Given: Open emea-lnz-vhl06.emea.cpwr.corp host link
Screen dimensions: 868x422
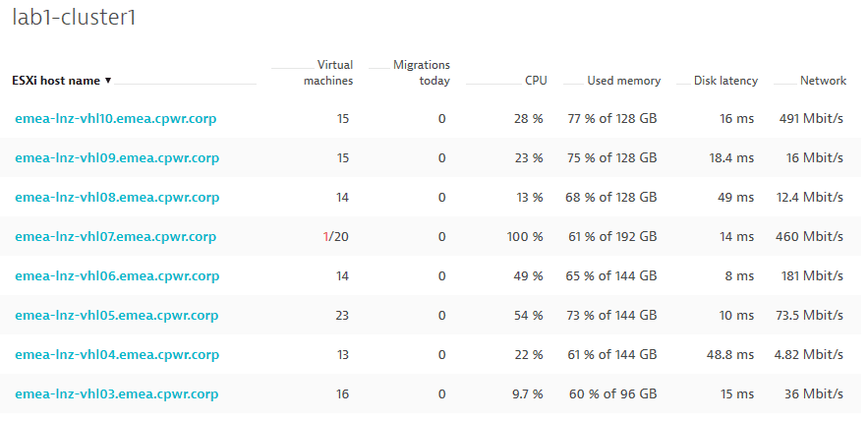Looking at the screenshot, I should pyautogui.click(x=117, y=275).
